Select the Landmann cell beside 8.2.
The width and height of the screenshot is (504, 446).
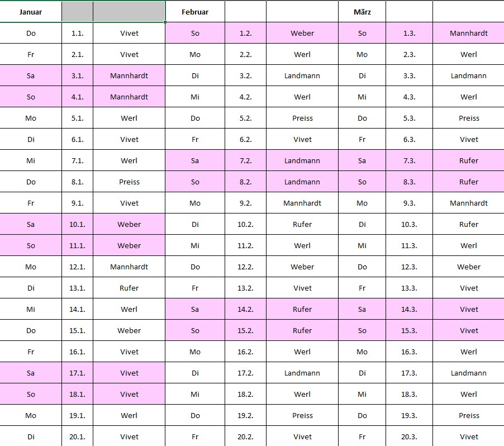coord(302,182)
